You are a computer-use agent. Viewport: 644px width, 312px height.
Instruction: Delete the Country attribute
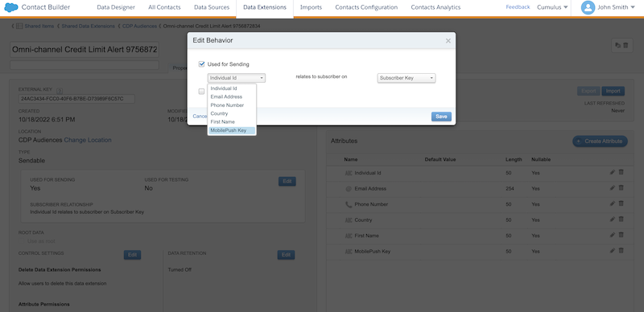click(x=621, y=220)
